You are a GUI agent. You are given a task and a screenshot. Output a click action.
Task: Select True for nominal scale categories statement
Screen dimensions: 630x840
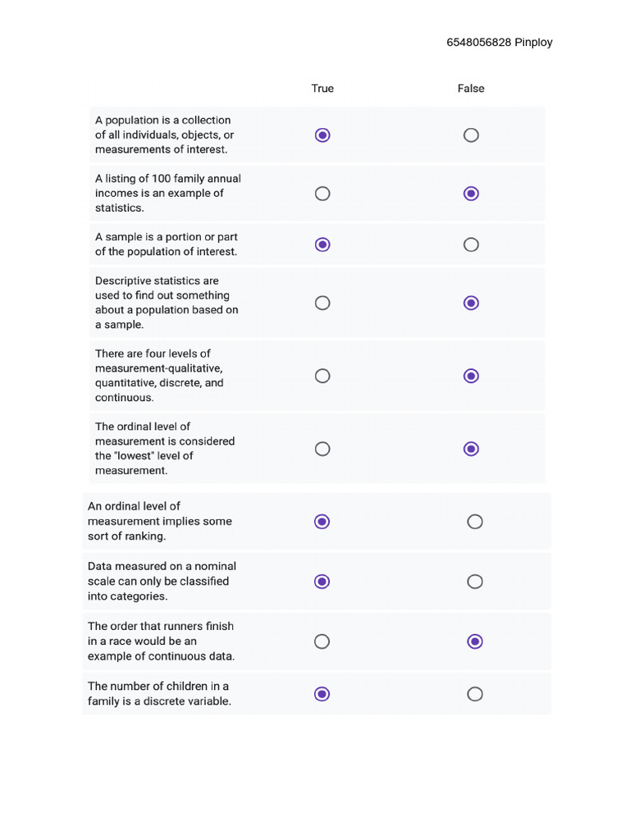[322, 582]
